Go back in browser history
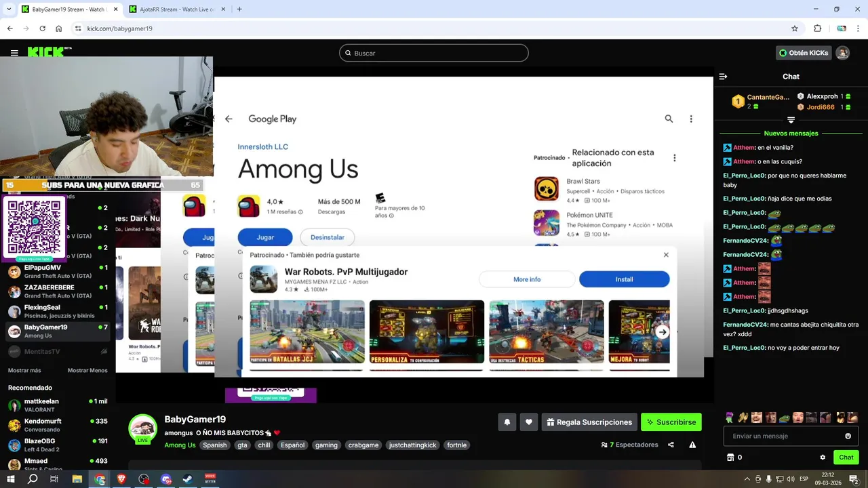This screenshot has width=868, height=488. pyautogui.click(x=9, y=28)
